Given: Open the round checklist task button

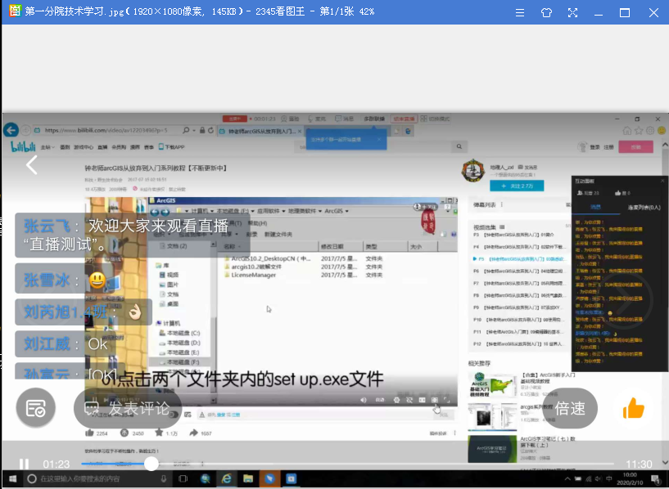Looking at the screenshot, I should point(36,408).
